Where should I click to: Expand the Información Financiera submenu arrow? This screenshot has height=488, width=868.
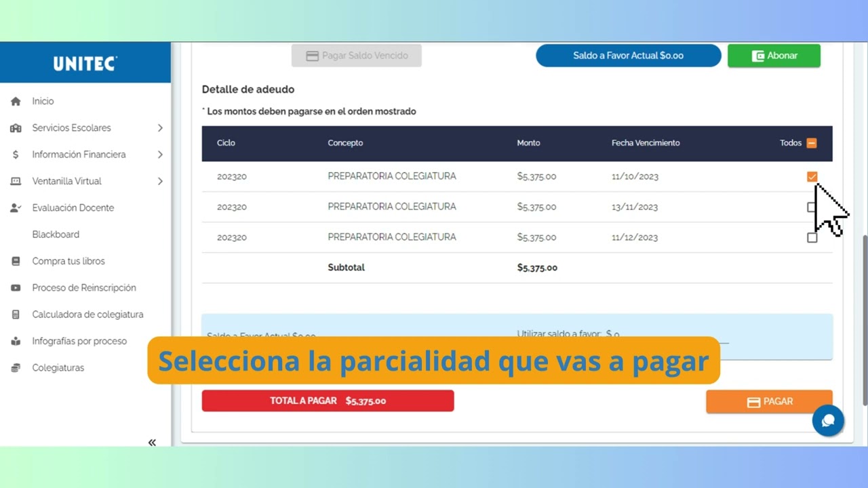pos(160,155)
